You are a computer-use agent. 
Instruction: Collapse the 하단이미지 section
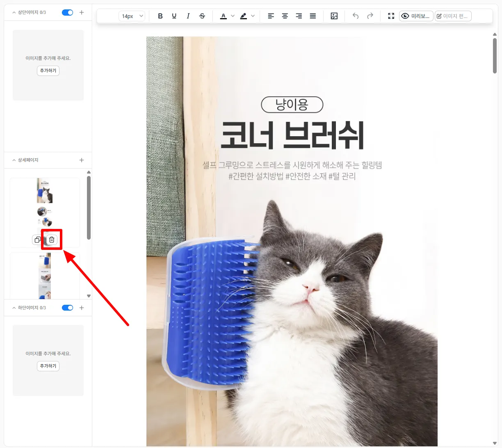coord(14,308)
